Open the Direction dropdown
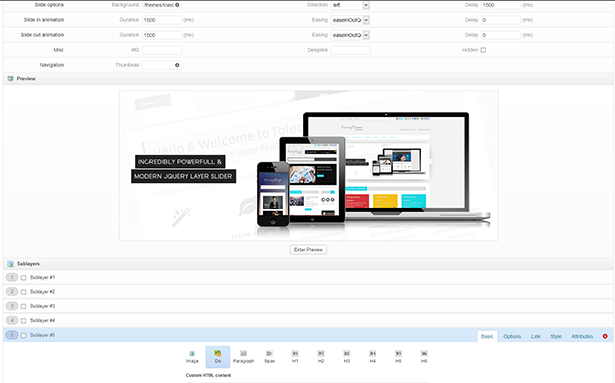The height and width of the screenshot is (383, 615). [350, 5]
